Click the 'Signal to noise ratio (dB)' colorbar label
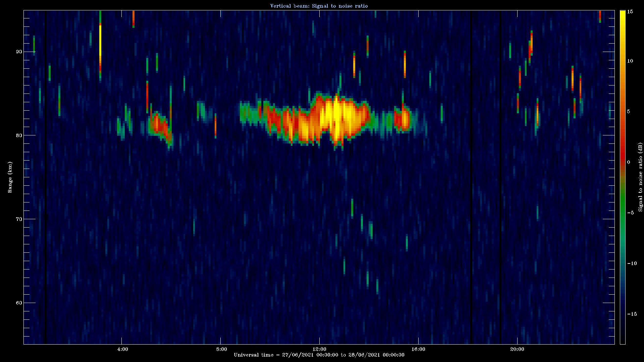The height and width of the screenshot is (362, 644). (640, 177)
